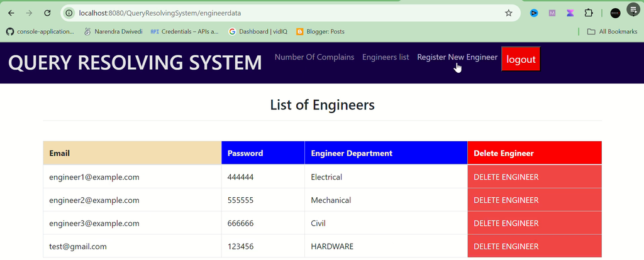
Task: Open the All Bookmarks folder
Action: pyautogui.click(x=612, y=31)
